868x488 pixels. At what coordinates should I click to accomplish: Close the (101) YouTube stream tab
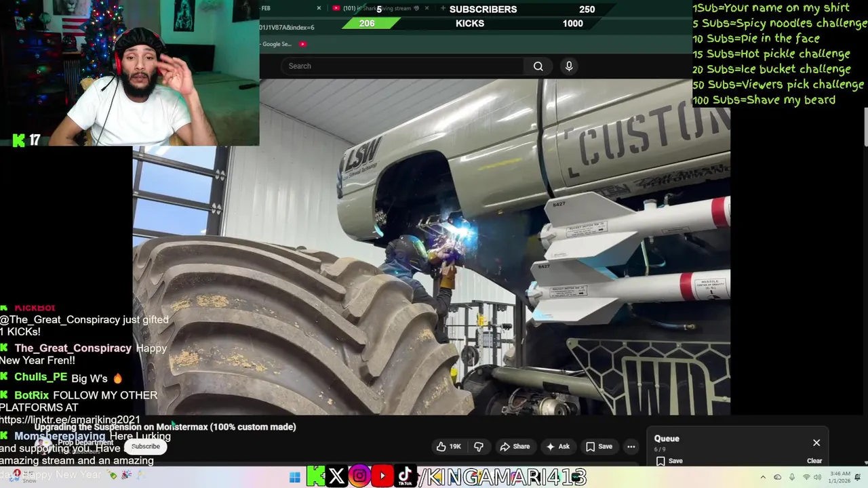click(x=427, y=8)
